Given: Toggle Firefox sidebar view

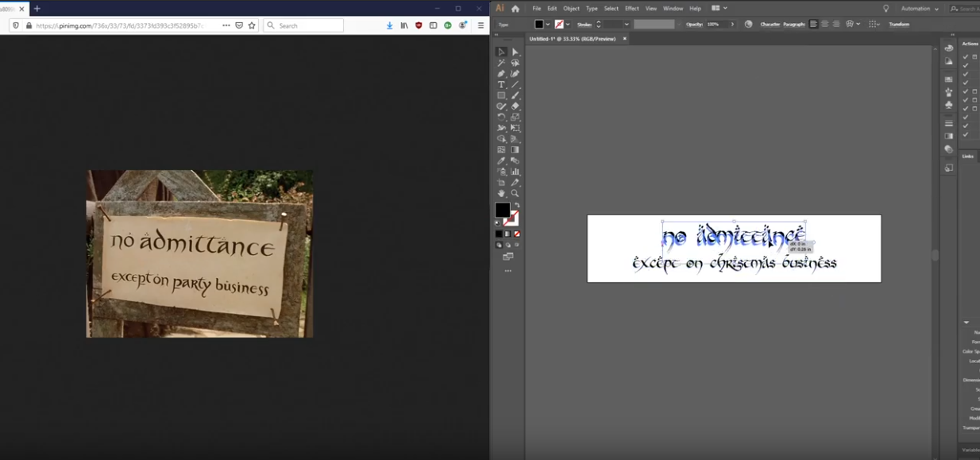Looking at the screenshot, I should pyautogui.click(x=433, y=25).
